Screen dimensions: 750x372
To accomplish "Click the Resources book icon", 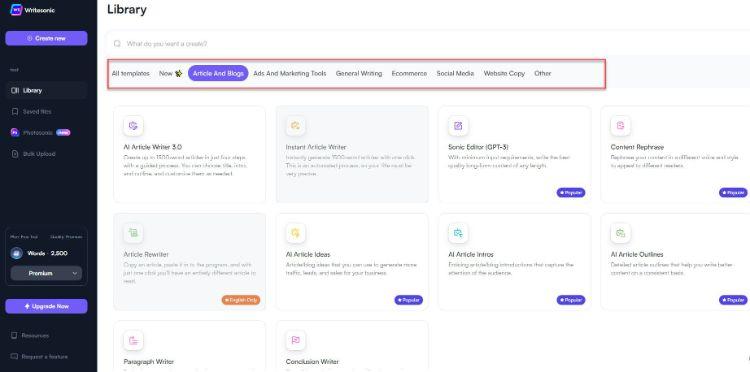I will (14, 336).
